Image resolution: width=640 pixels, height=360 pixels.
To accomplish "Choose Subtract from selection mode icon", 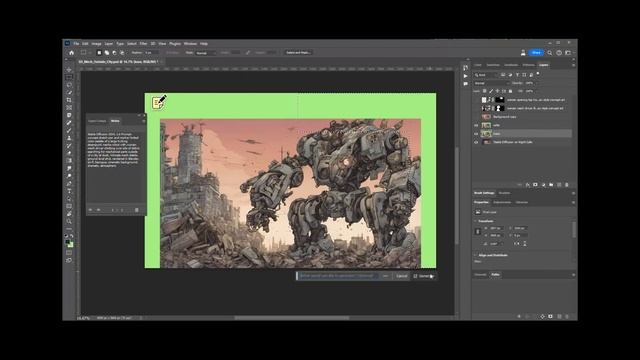I will [x=114, y=53].
